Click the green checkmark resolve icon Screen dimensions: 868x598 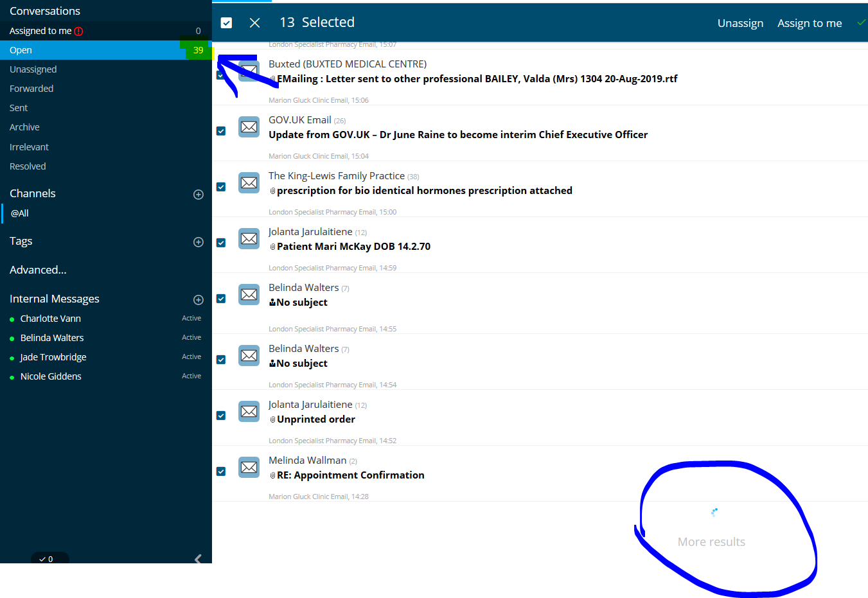coord(862,22)
